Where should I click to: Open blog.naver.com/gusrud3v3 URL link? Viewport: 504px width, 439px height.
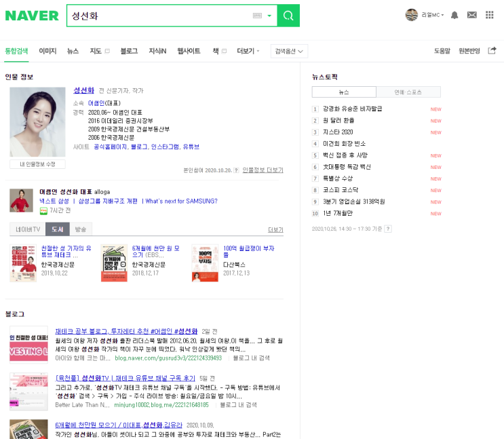[168, 358]
